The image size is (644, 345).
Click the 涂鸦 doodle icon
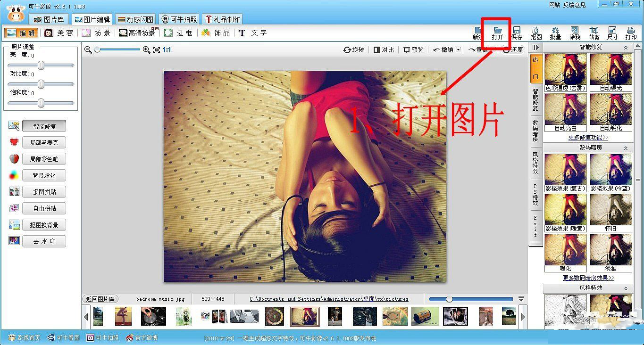coord(574,33)
